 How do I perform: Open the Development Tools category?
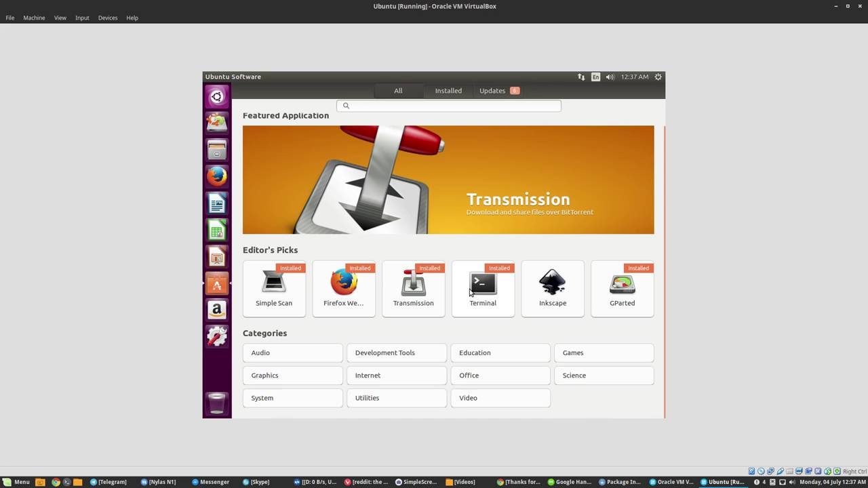tap(397, 352)
